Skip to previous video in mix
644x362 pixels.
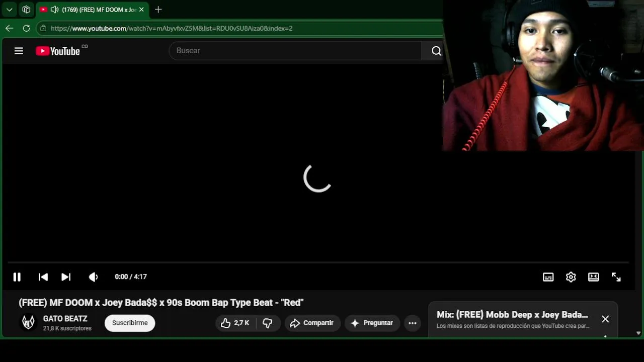(x=43, y=277)
